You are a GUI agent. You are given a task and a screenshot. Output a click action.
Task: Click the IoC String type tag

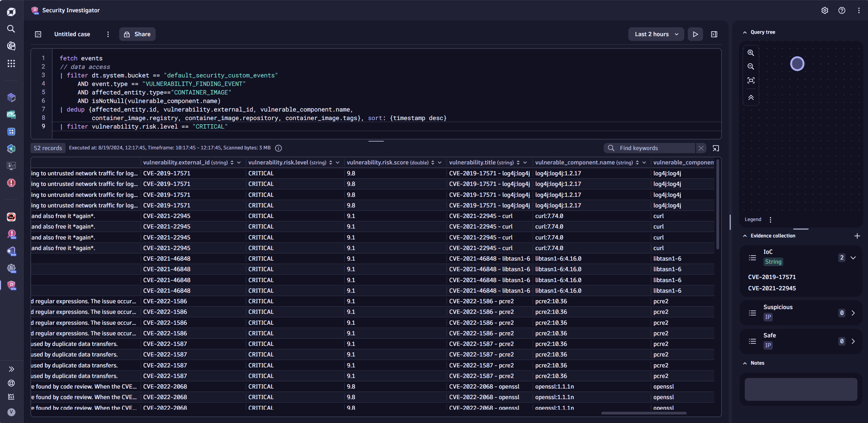point(773,262)
